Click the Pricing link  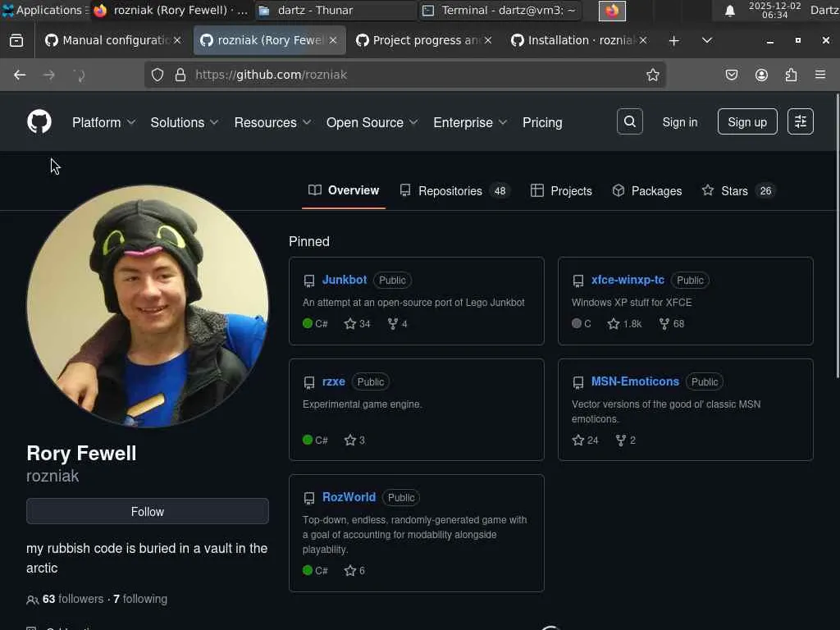pos(542,123)
